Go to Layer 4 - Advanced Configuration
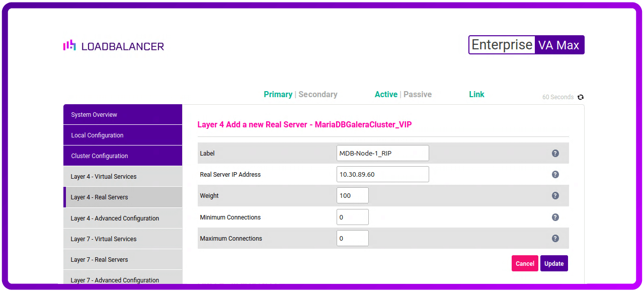Viewport: 644px width, 292px height. [122, 218]
